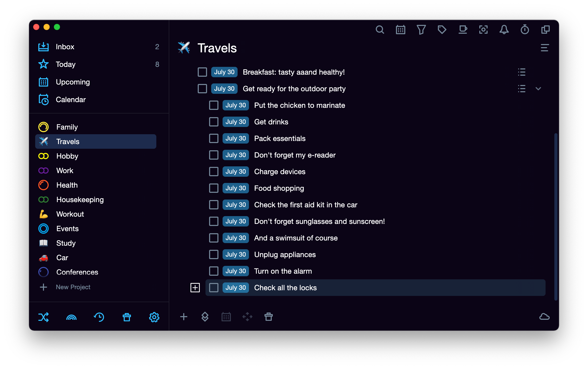Select the Family project
The image size is (588, 369).
click(96, 127)
